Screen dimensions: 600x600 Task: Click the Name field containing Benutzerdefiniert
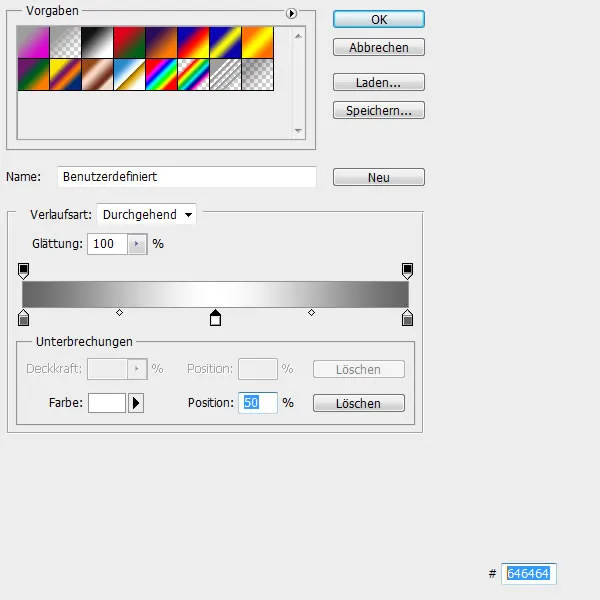pyautogui.click(x=187, y=177)
